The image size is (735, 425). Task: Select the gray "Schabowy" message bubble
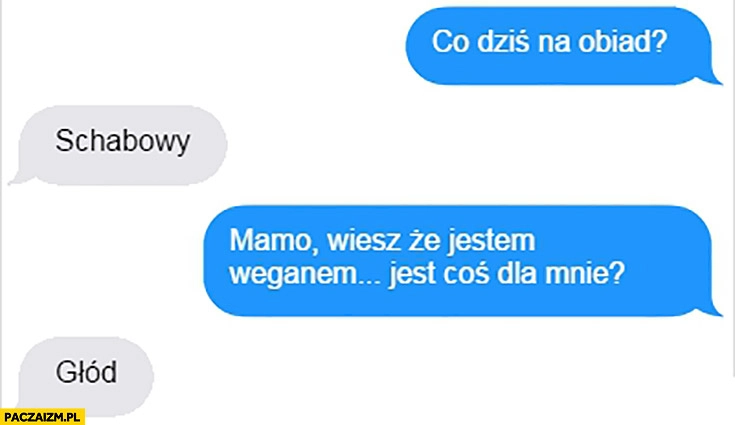[x=120, y=144]
